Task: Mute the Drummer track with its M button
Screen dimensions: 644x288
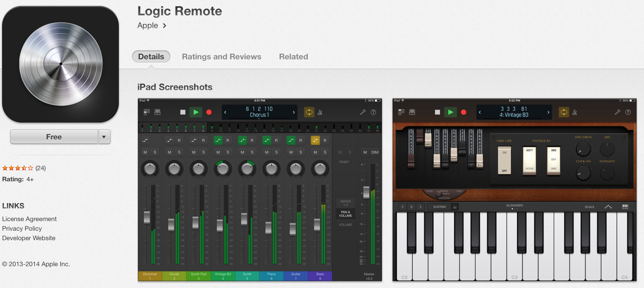Action: [145, 152]
